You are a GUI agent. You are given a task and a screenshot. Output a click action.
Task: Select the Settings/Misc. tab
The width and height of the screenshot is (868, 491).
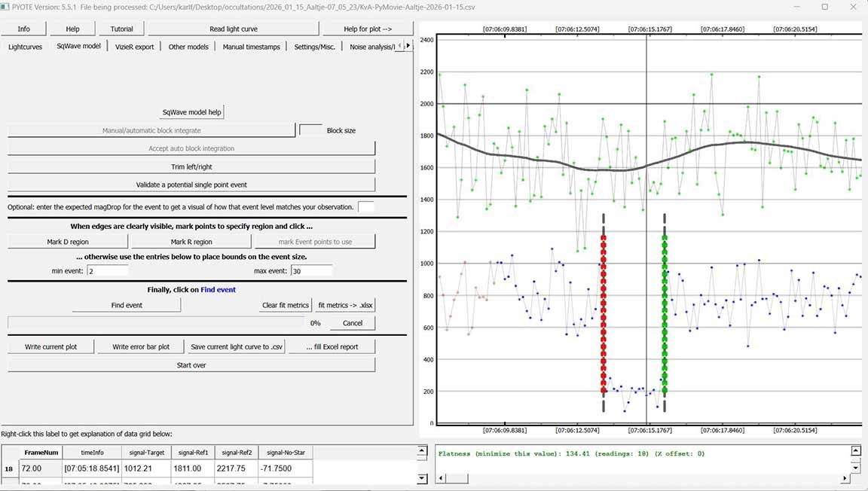(x=316, y=47)
